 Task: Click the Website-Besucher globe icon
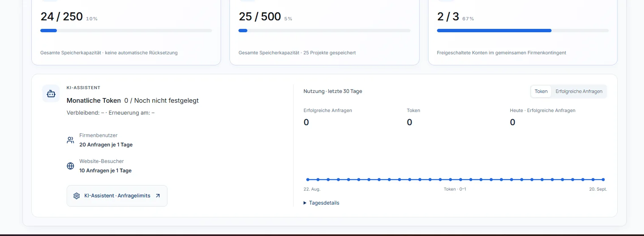pyautogui.click(x=70, y=166)
